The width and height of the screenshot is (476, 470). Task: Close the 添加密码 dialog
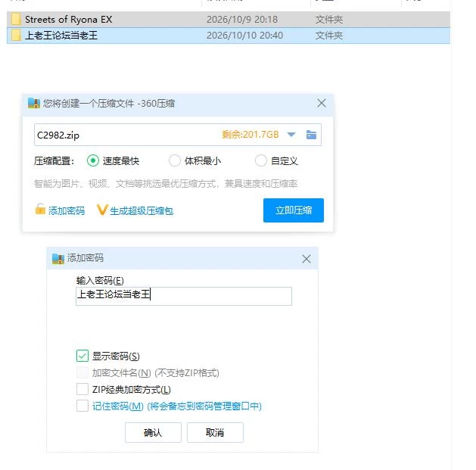(x=306, y=259)
